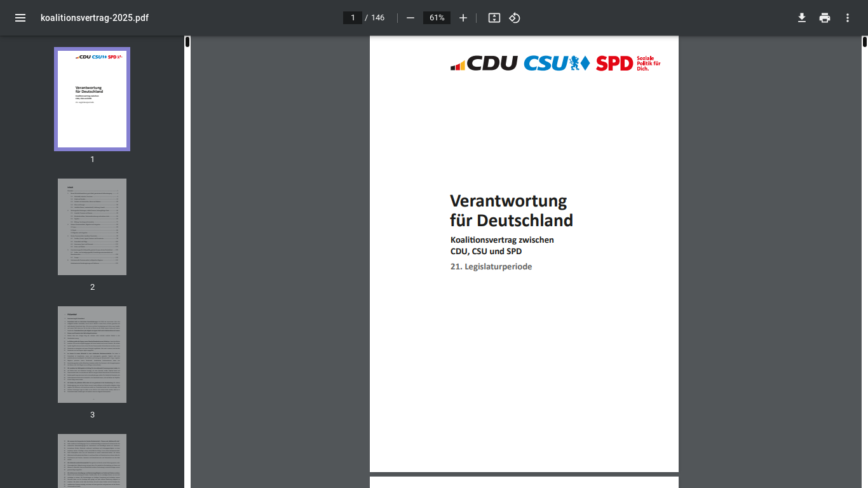Open the more actions menu
Image resolution: width=868 pixels, height=488 pixels.
click(848, 18)
